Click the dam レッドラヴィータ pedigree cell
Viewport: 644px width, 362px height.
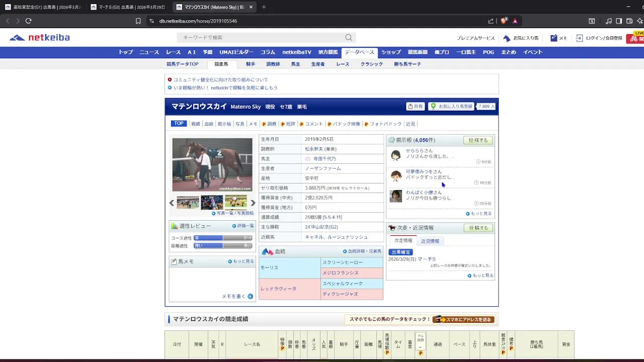(290, 289)
